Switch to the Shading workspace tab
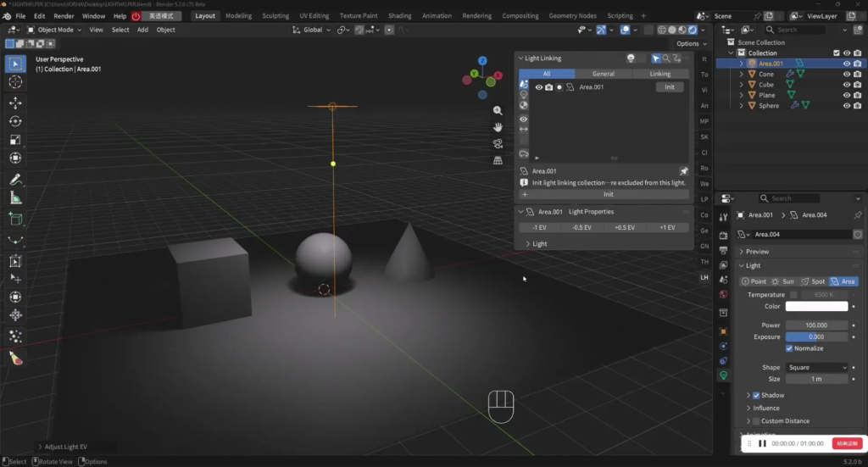 tap(400, 16)
